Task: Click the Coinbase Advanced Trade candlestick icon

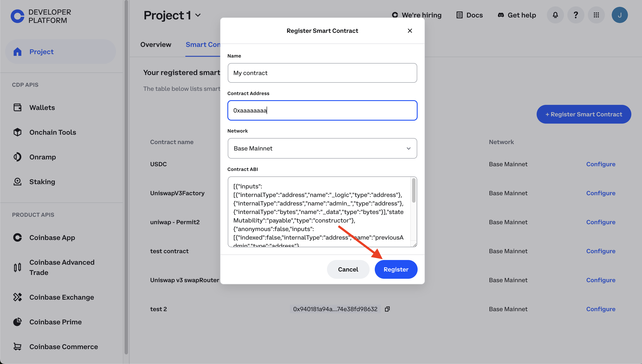Action: (x=17, y=267)
